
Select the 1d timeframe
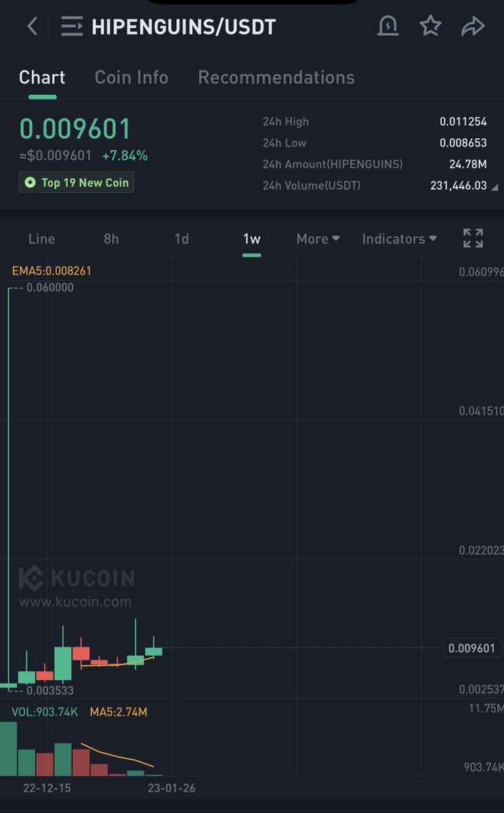[182, 238]
